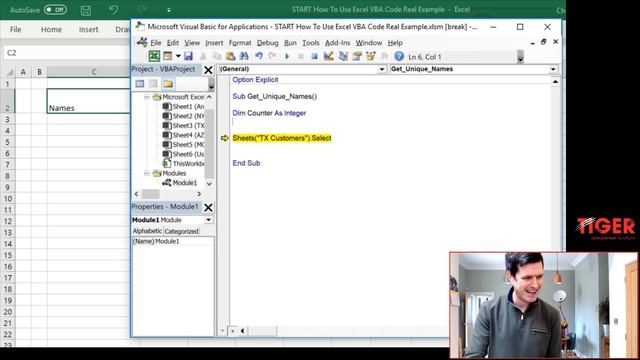Collapse the Microsoft Excel Objects folder
This screenshot has width=640, height=360.
coord(147,97)
